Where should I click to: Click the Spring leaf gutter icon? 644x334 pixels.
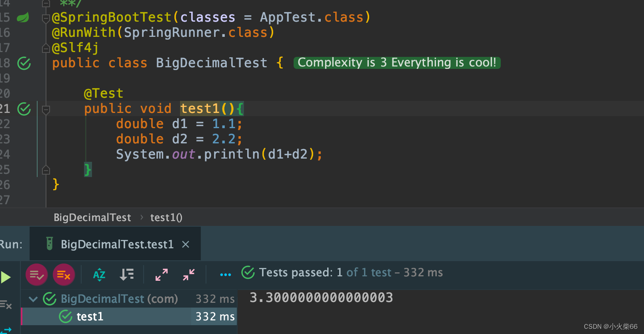point(23,18)
